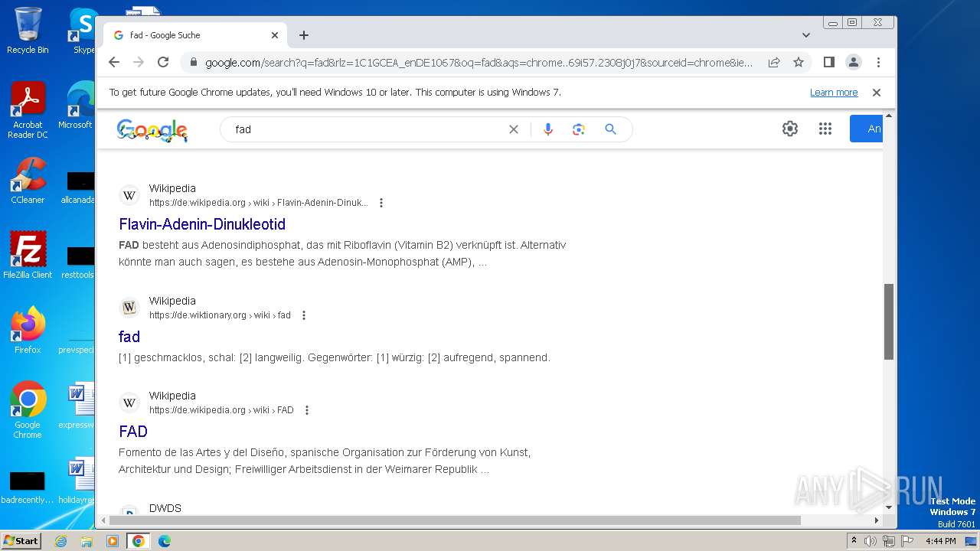Click the Google search box containing 'fad'
This screenshot has height=551, width=980.
coord(367,129)
